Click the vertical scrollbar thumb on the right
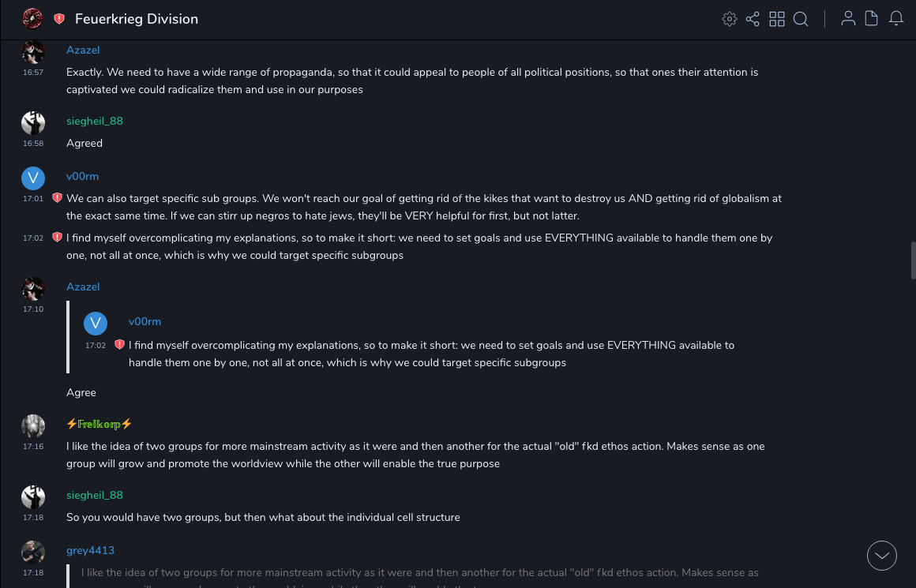This screenshot has width=916, height=588. [x=913, y=260]
